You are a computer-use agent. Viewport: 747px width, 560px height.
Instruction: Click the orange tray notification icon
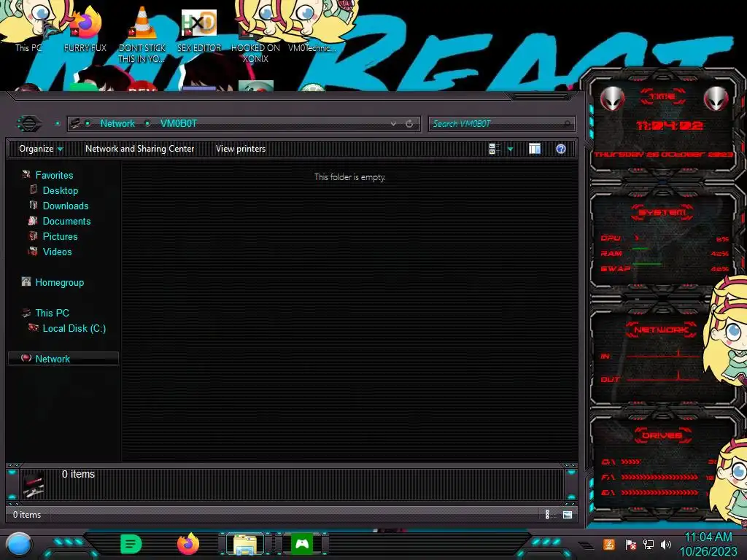pyautogui.click(x=608, y=544)
